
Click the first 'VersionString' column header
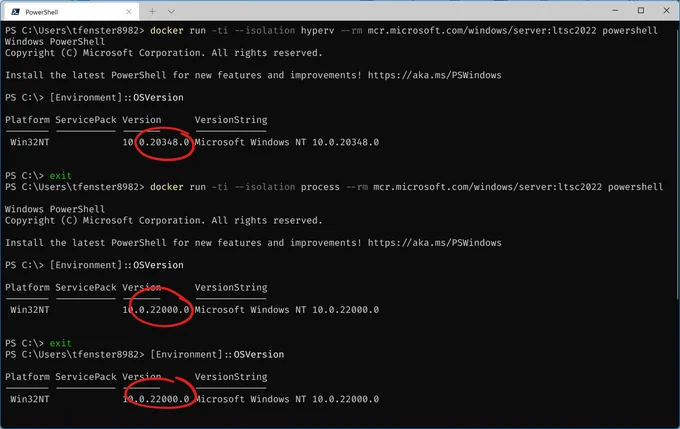pos(231,120)
